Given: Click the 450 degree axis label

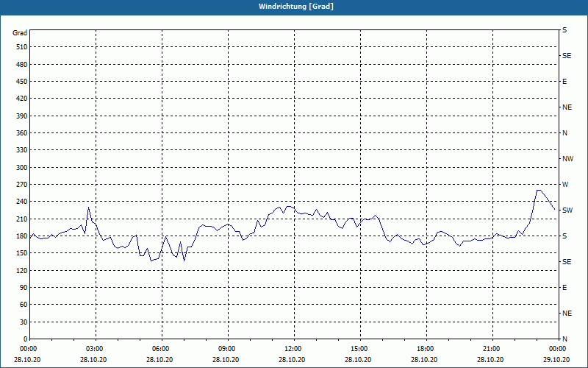Looking at the screenshot, I should point(22,82).
